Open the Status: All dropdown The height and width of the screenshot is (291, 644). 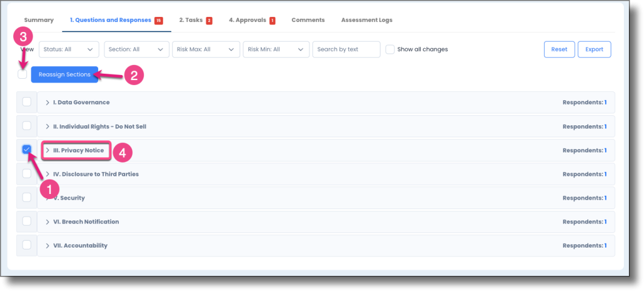point(69,49)
